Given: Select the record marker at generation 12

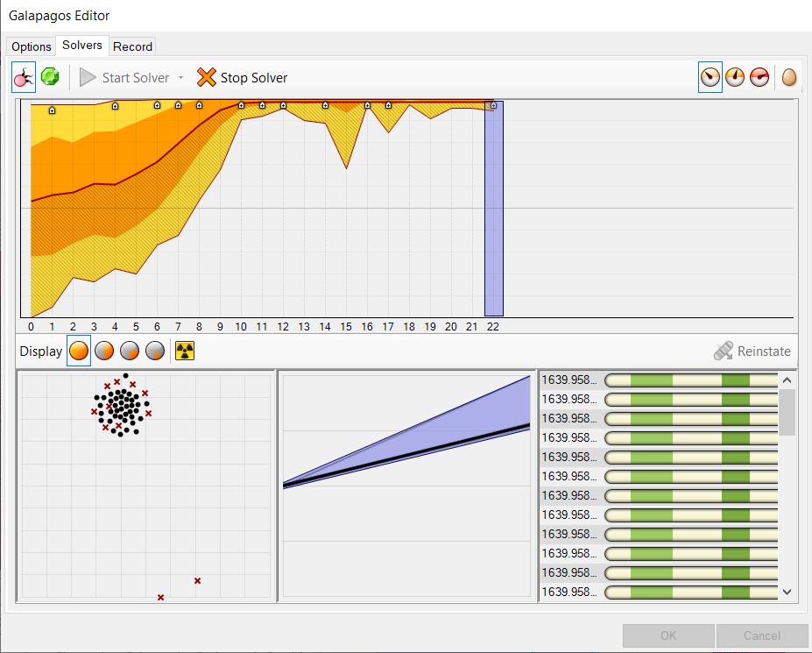Looking at the screenshot, I should point(283,105).
